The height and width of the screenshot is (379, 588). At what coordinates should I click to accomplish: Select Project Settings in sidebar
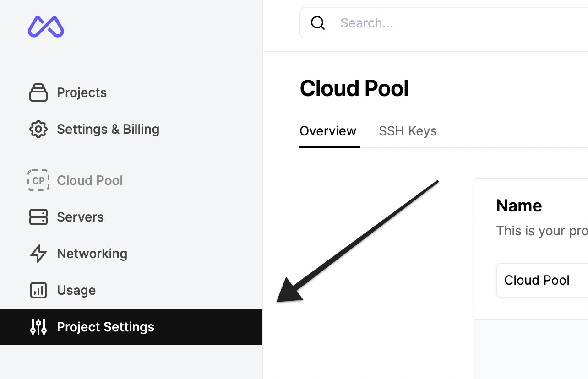tap(131, 327)
